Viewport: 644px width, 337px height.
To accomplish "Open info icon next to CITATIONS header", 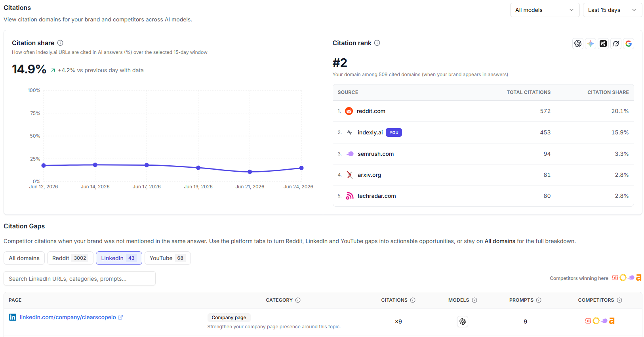I will coord(413,300).
